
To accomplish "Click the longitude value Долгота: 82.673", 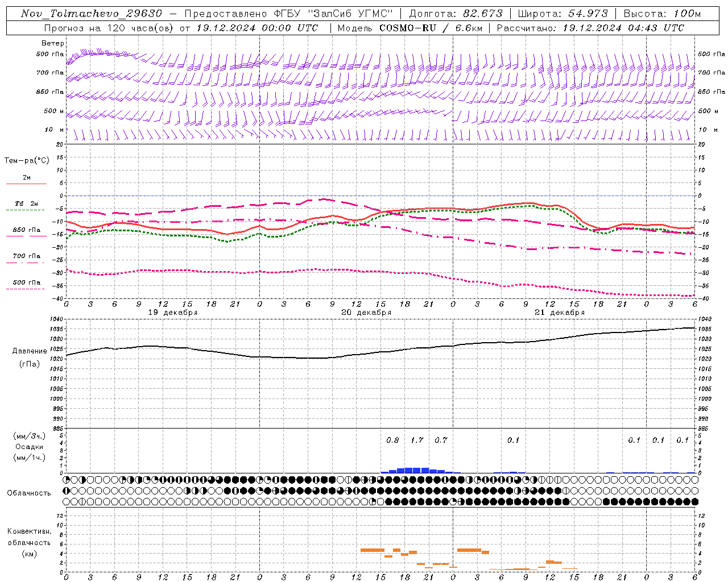I will tap(456, 14).
